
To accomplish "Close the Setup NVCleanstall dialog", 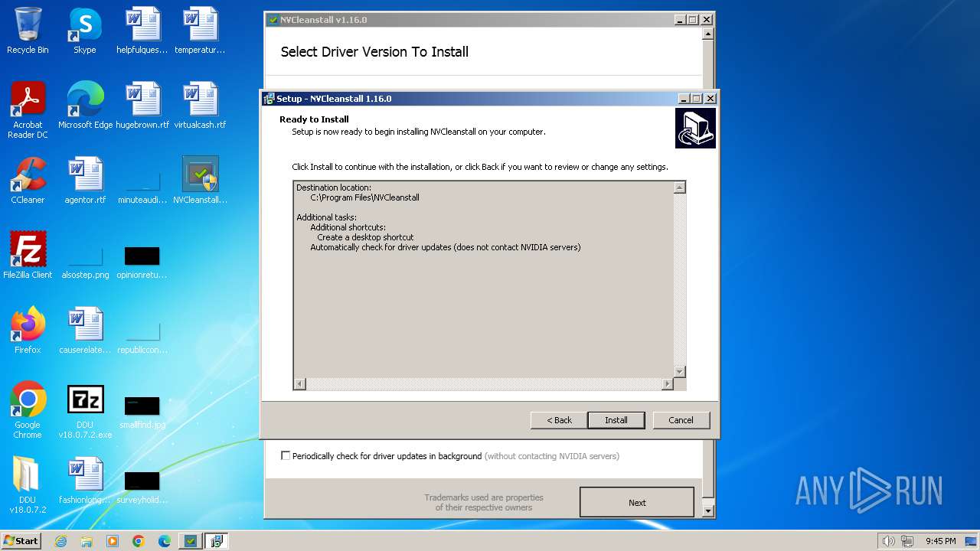I will 710,99.
